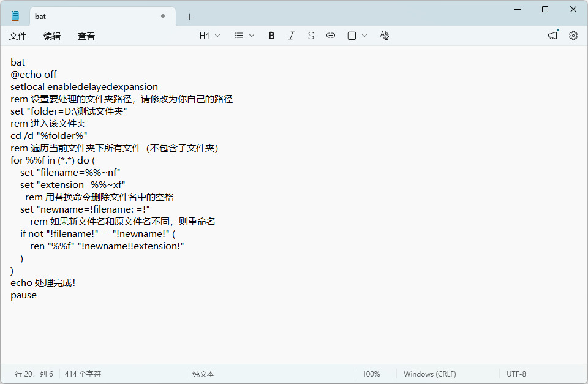Open the 查看 menu
The image size is (588, 384).
coord(86,36)
